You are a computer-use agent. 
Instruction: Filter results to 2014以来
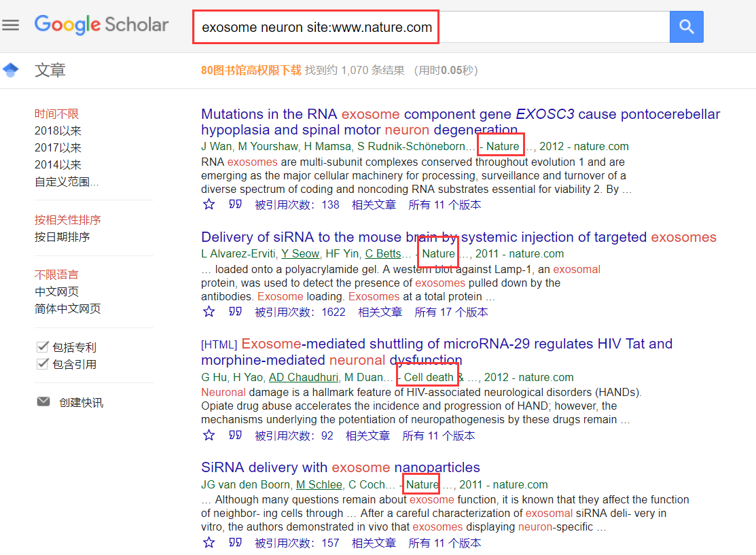pos(58,164)
